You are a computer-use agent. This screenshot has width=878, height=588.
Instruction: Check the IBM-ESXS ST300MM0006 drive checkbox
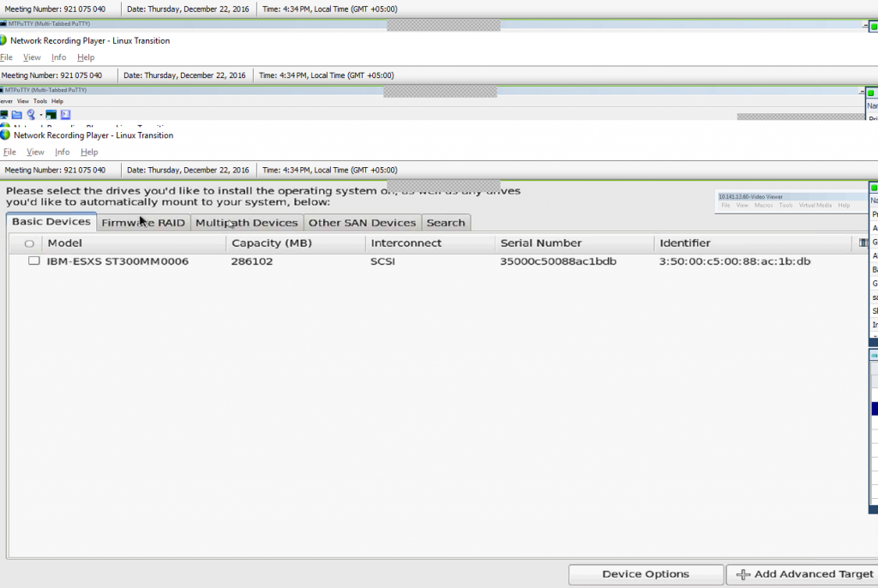(x=33, y=261)
